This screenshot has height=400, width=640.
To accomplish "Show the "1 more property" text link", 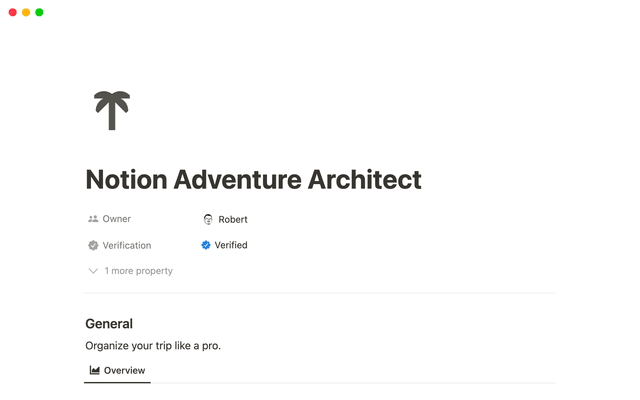I will click(138, 271).
